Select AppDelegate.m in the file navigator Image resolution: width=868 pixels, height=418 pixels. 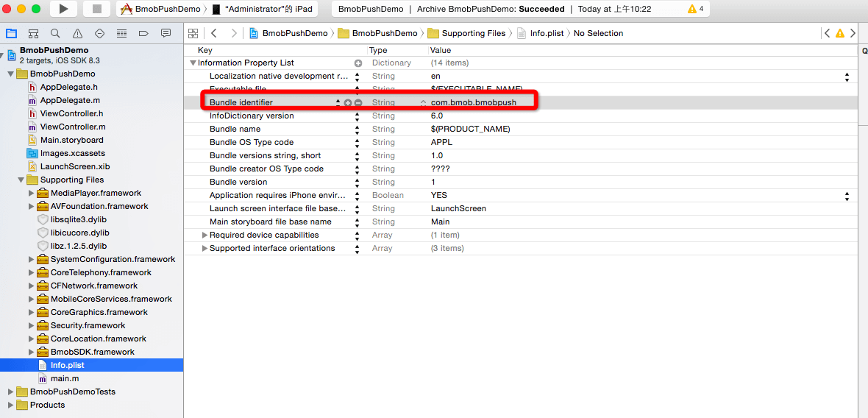pos(70,100)
